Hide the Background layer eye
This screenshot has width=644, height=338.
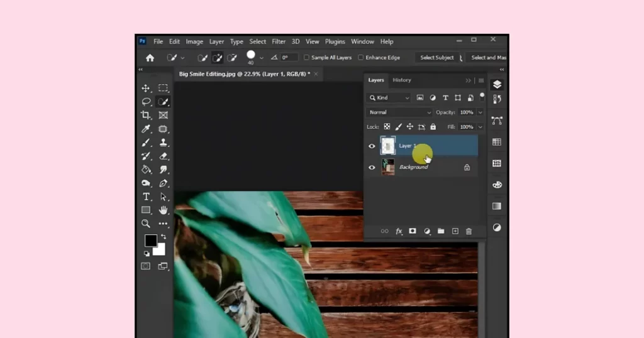point(372,167)
